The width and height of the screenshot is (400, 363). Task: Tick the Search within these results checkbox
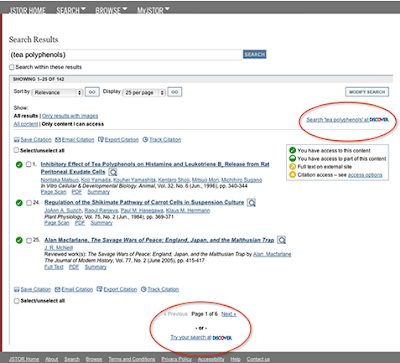point(12,67)
